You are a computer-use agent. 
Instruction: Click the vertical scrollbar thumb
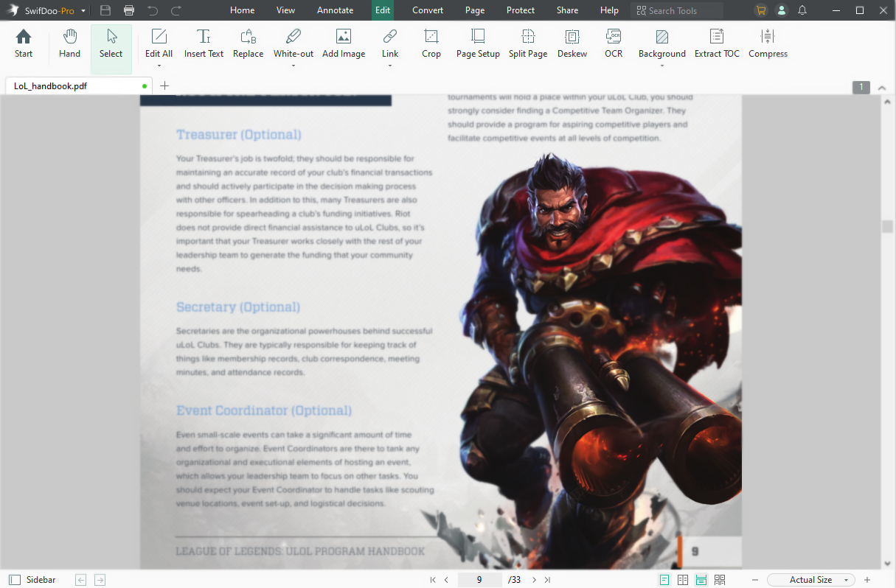pyautogui.click(x=887, y=226)
